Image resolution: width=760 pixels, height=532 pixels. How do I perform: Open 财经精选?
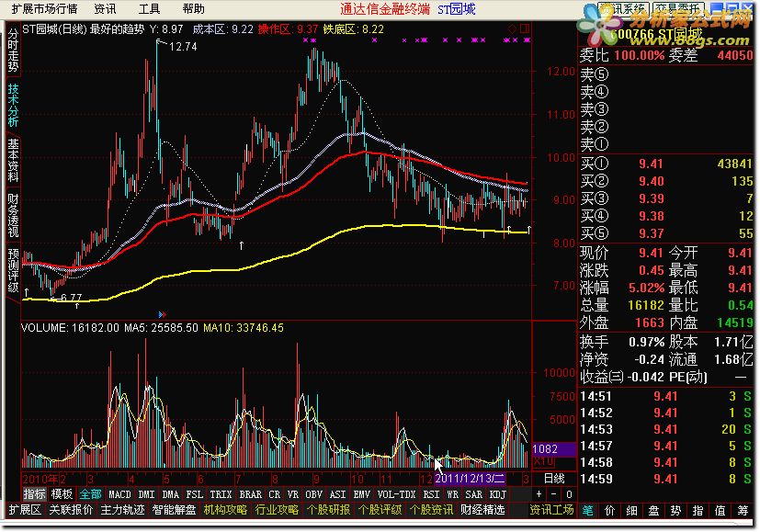pos(482,510)
